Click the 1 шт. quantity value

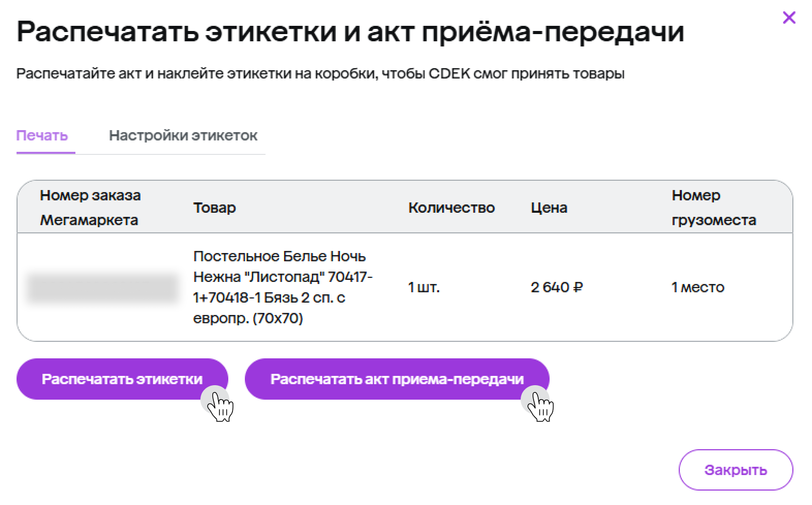424,288
